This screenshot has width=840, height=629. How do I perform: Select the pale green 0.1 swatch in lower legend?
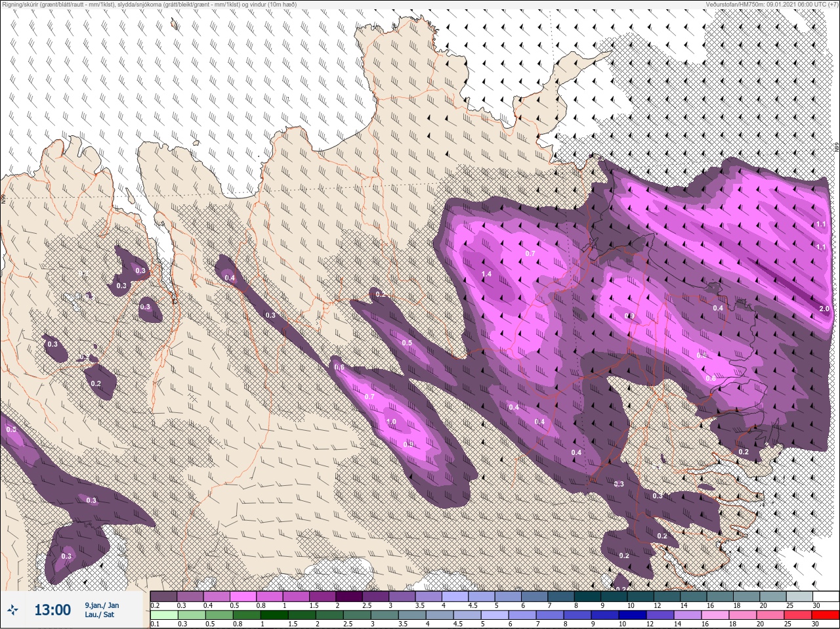click(x=163, y=615)
